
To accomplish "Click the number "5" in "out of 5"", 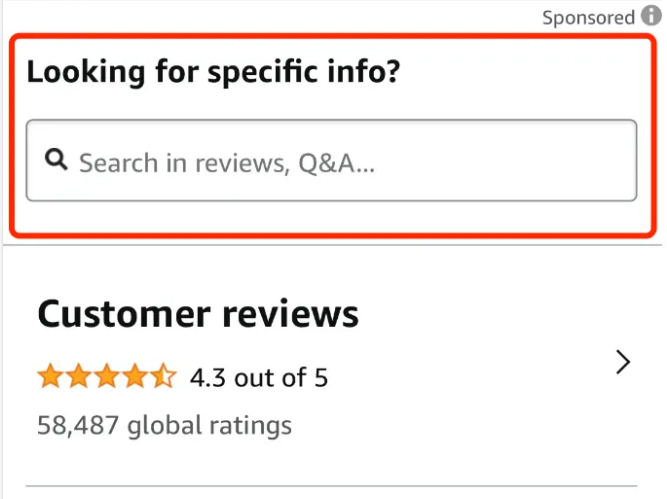I will click(321, 377).
